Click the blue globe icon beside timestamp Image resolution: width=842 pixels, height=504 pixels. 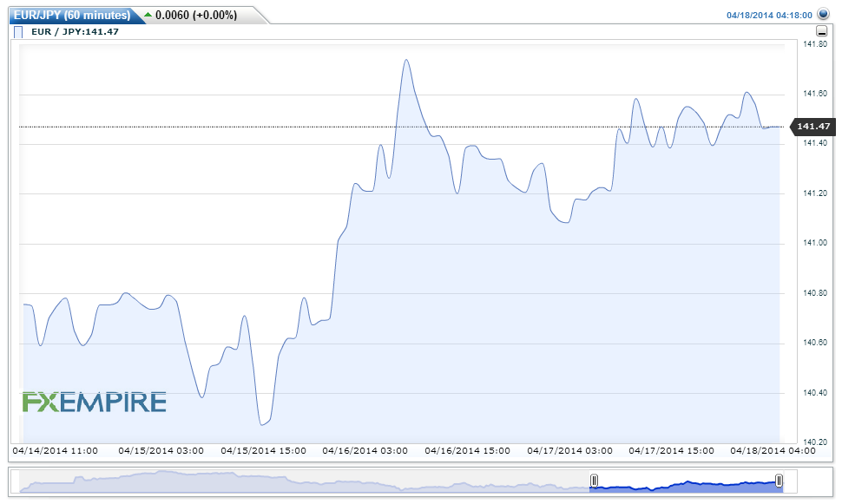[823, 14]
